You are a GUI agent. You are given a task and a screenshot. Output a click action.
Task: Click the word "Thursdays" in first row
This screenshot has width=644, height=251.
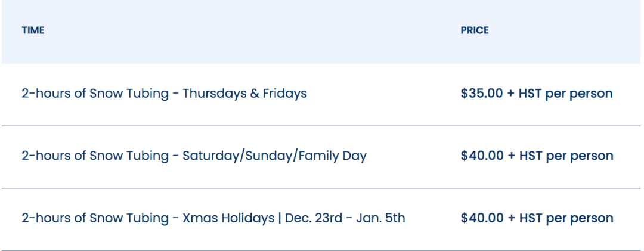point(214,94)
